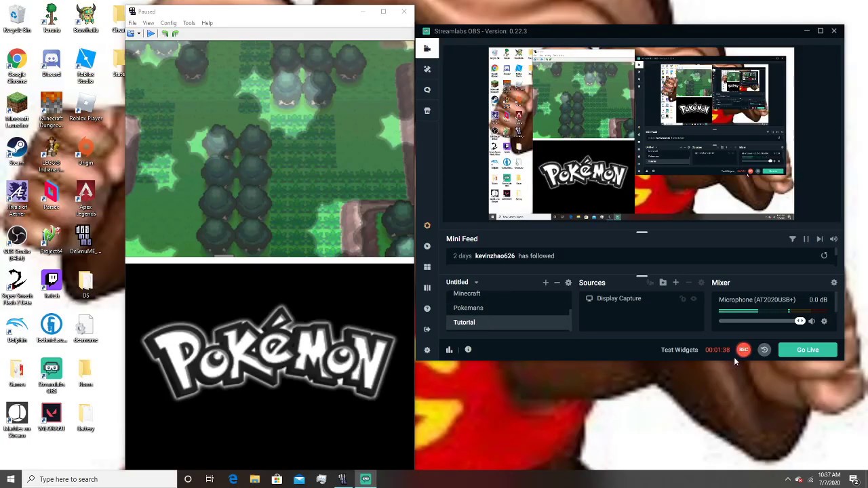Viewport: 868px width, 488px height.
Task: Open Task View in the taskbar
Action: coord(210,479)
